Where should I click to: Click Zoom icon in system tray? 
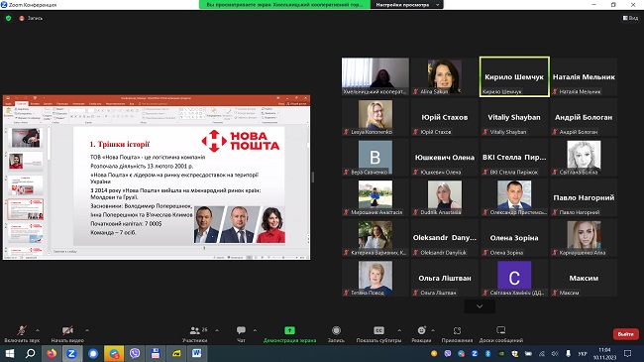click(475, 353)
